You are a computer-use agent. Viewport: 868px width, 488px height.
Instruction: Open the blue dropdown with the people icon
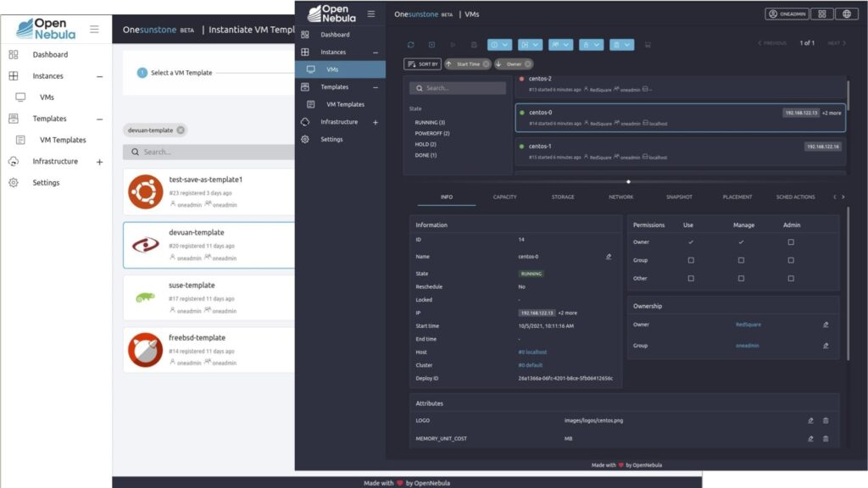click(x=560, y=45)
